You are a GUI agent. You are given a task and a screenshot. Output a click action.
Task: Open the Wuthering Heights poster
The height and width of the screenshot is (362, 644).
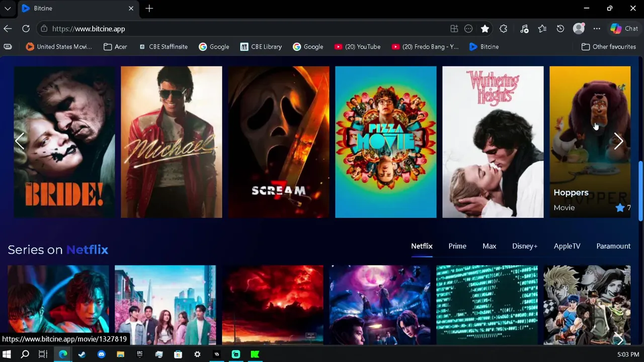pyautogui.click(x=493, y=142)
